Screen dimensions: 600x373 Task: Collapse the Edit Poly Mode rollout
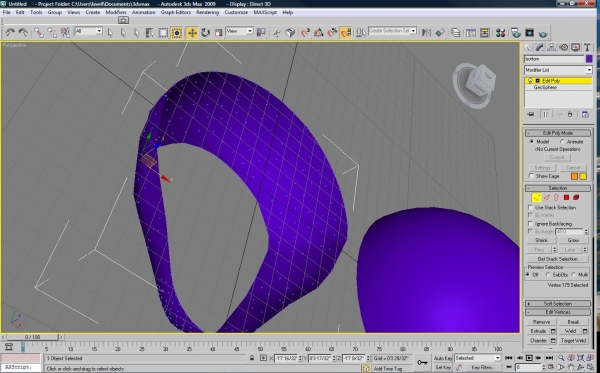click(x=558, y=133)
